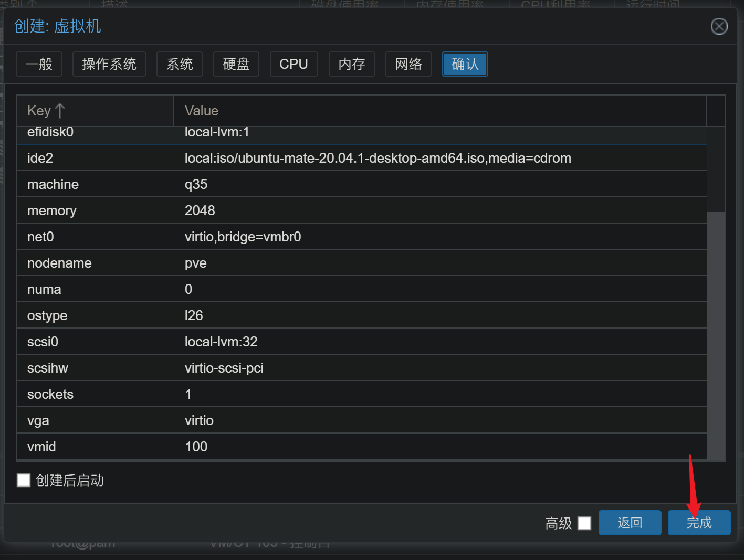Enable the 创建后启动 checkbox
Image resolution: width=744 pixels, height=560 pixels.
(x=24, y=480)
